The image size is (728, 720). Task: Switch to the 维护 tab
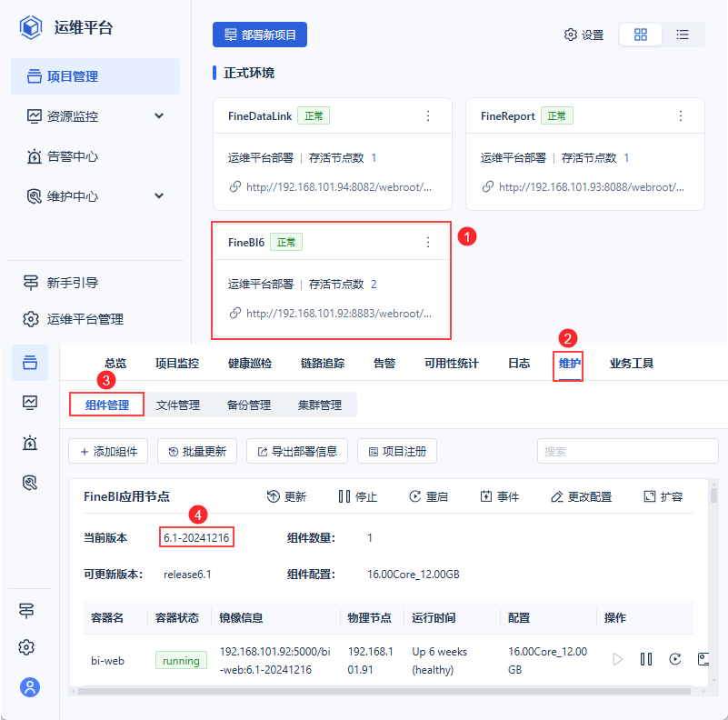[x=570, y=364]
